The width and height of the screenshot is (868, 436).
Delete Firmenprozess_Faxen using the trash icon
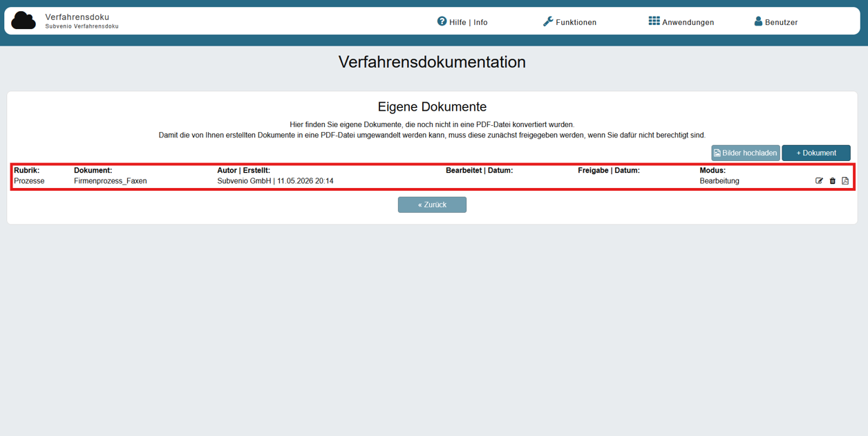pos(832,181)
